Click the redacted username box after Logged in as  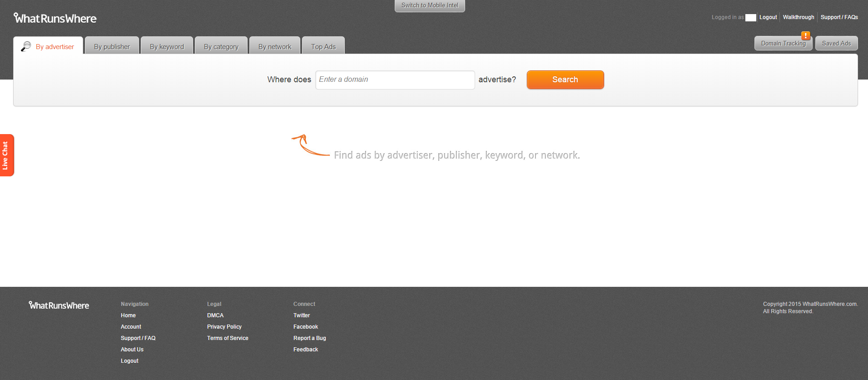click(751, 18)
